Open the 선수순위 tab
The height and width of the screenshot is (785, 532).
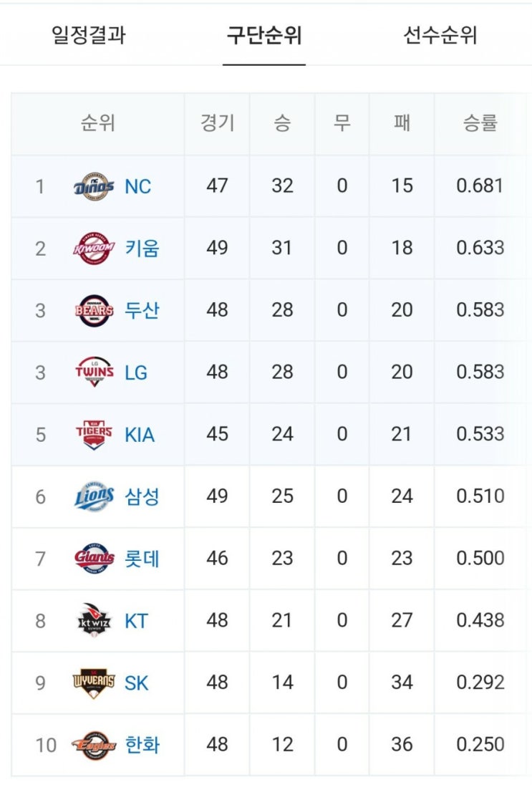(440, 36)
